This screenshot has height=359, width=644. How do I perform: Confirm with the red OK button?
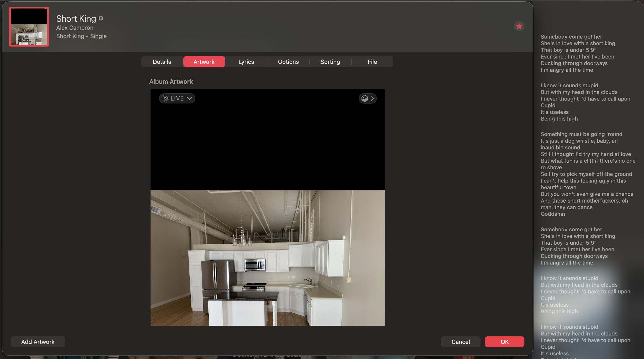(504, 342)
